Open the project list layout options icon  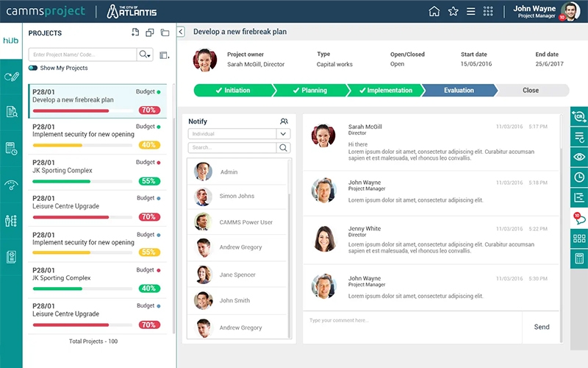point(164,55)
